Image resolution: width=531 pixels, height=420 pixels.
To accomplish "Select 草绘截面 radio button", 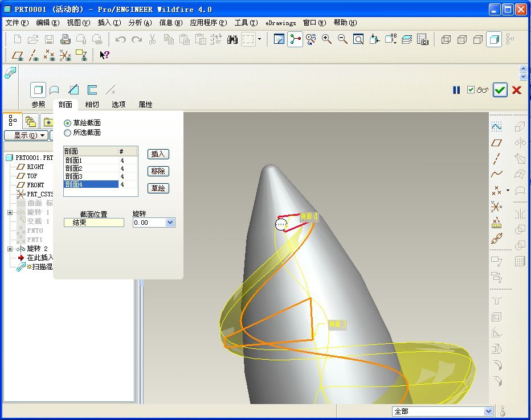I will (x=67, y=123).
